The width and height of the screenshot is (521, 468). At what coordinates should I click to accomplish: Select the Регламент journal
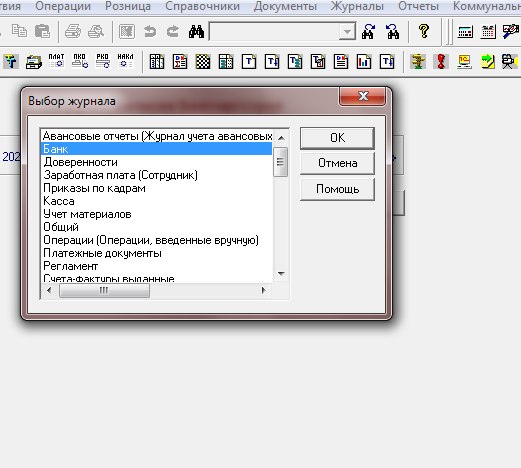[x=156, y=266]
